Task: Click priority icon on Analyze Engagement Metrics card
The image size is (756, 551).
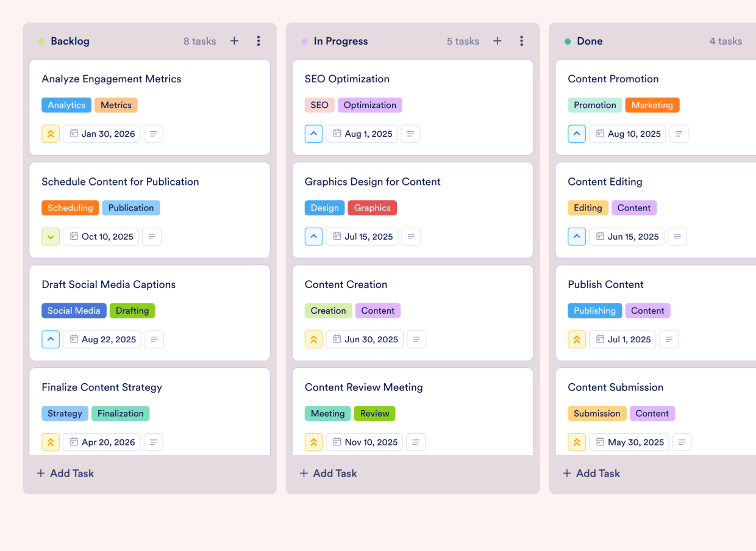Action: [51, 134]
